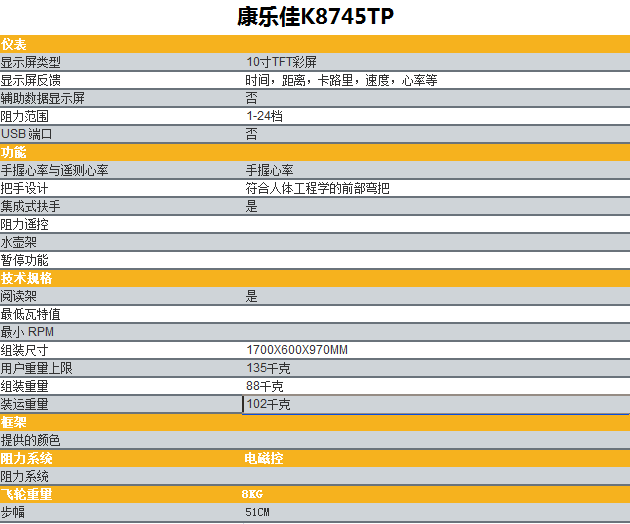Click the 技术规格 section header
Screen dimensions: 630x524
click(x=26, y=278)
